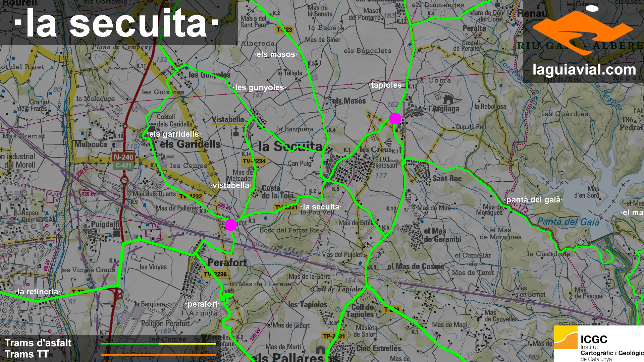Open the laguiavial.com website link
The image size is (644, 362).
[584, 70]
